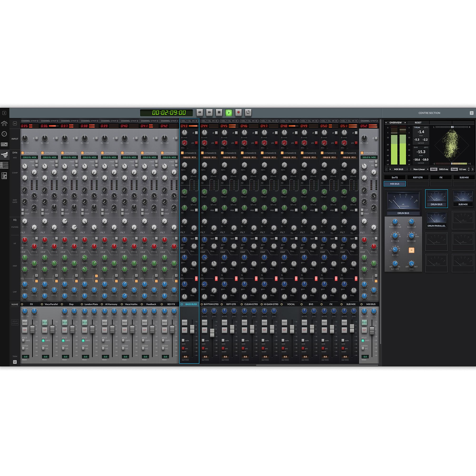Screen dimensions: 476x476
Task: Toggle CUT on the Slap channel
Action: tap(64, 330)
